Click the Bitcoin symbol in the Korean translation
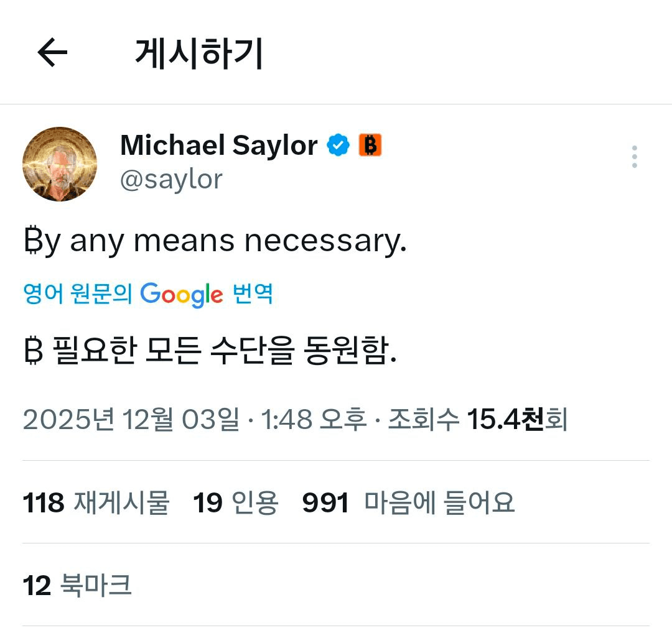 [32, 352]
